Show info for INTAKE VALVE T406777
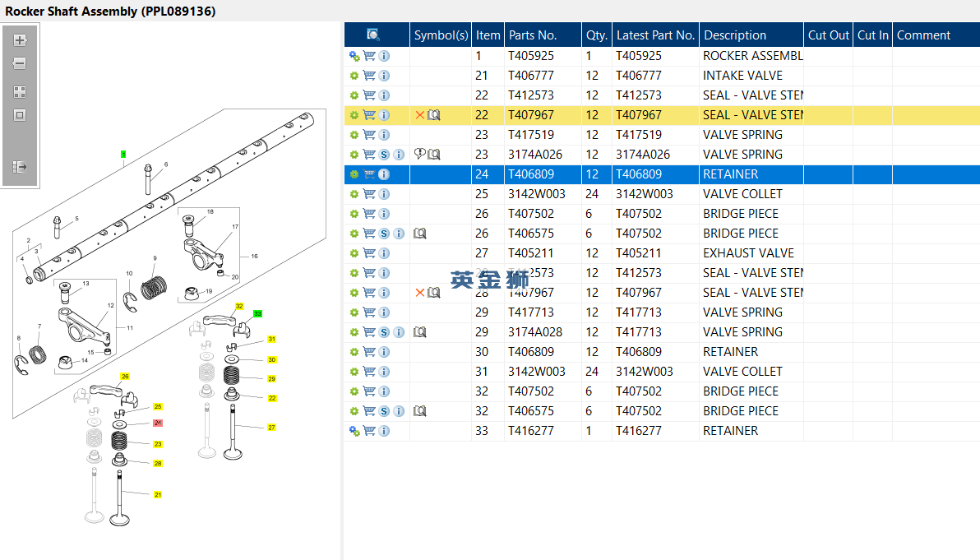Image resolution: width=980 pixels, height=560 pixels. (384, 76)
